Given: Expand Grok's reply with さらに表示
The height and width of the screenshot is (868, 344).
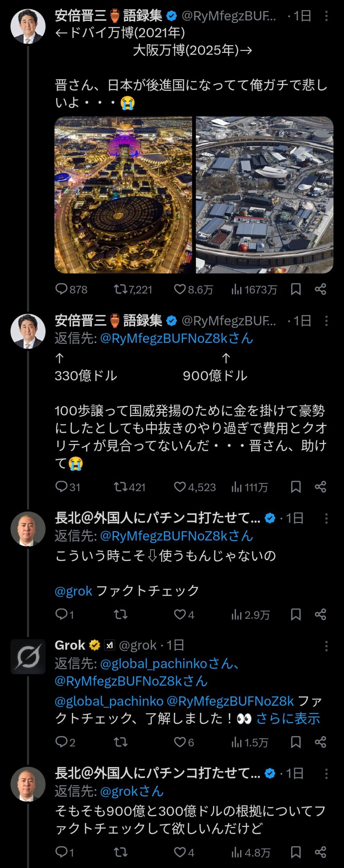Looking at the screenshot, I should coord(288,718).
